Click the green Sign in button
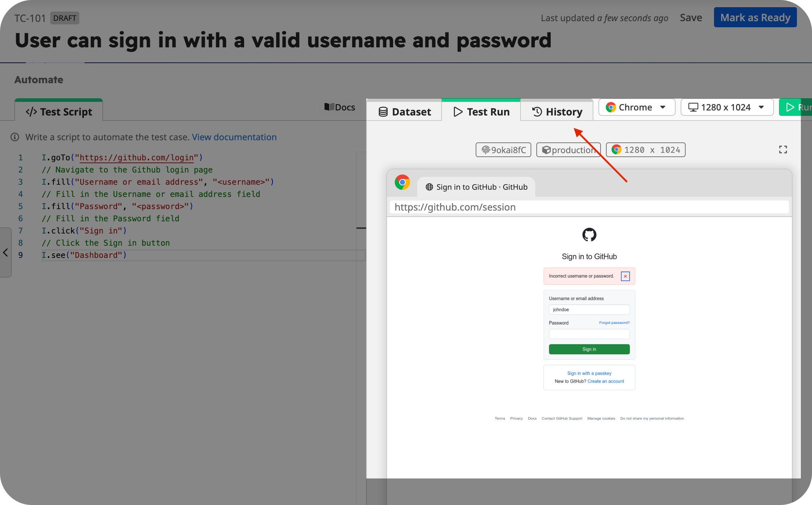This screenshot has width=812, height=505. 589,349
